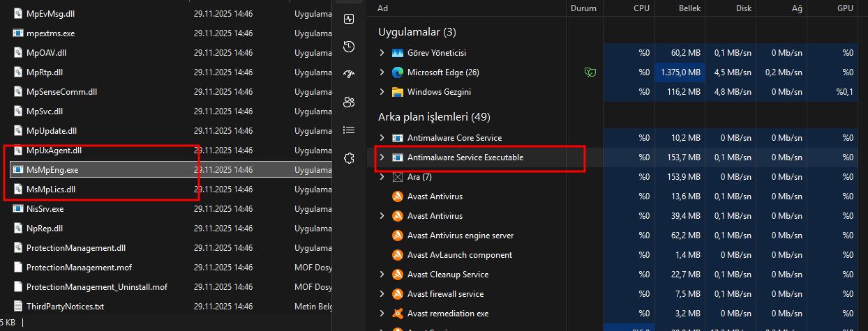Viewport: 868px width, 331px height.
Task: Open the Users page sidebar icon
Action: pyautogui.click(x=350, y=102)
